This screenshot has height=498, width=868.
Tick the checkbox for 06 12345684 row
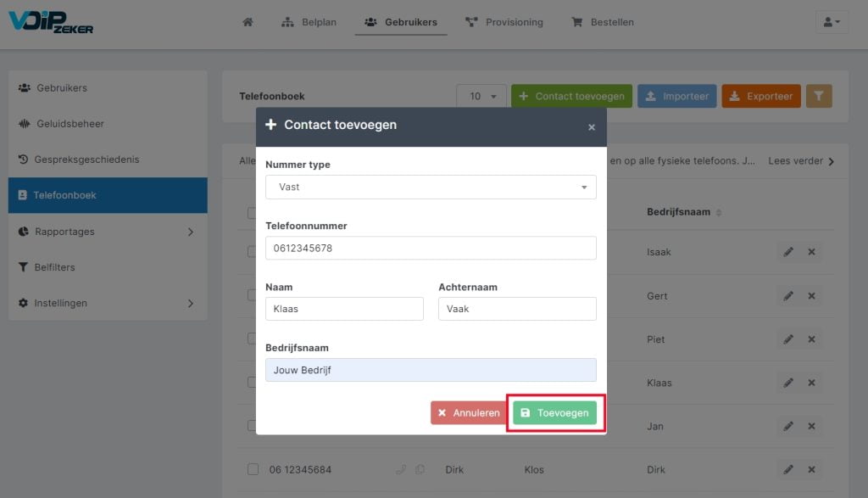[253, 469]
